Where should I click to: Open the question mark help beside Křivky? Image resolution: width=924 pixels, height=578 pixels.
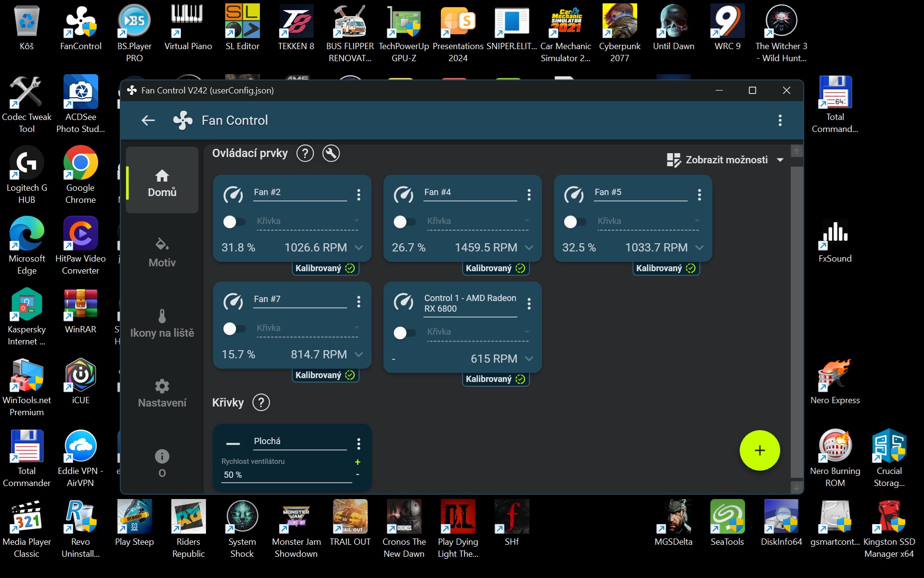click(261, 402)
